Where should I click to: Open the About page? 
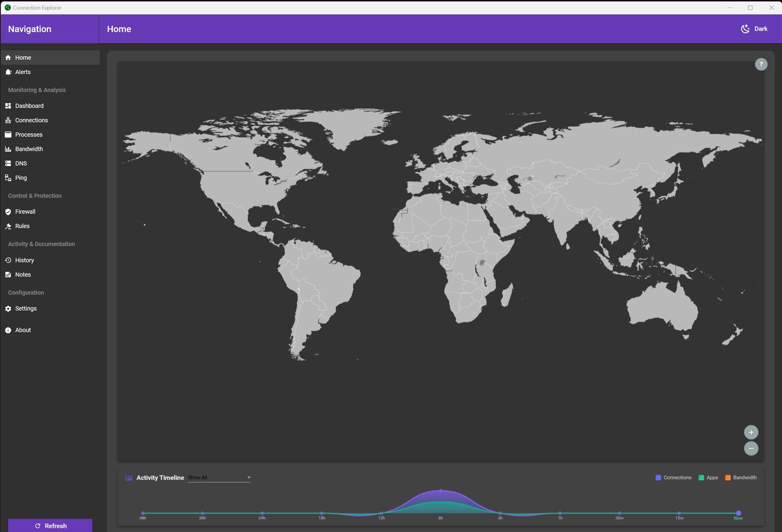pyautogui.click(x=23, y=331)
